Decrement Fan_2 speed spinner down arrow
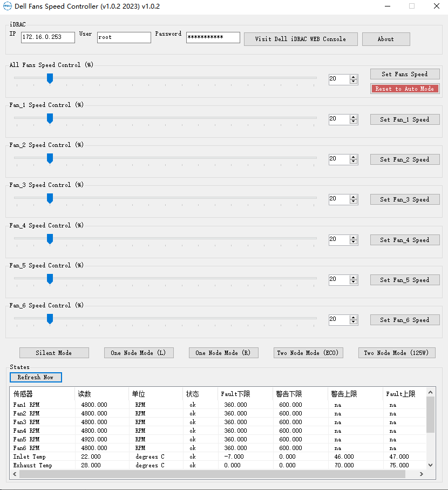The width and height of the screenshot is (448, 490). (354, 162)
